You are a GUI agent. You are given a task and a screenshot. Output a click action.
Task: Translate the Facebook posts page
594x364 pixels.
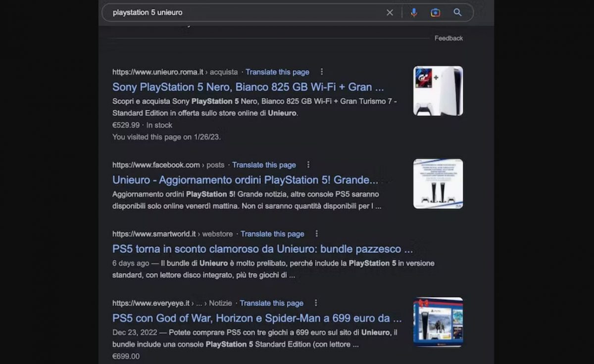[264, 165]
